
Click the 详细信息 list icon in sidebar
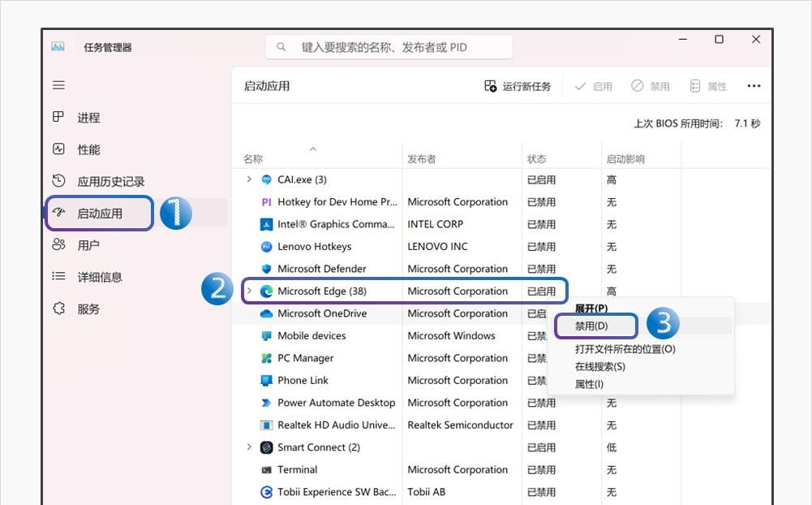coord(58,276)
